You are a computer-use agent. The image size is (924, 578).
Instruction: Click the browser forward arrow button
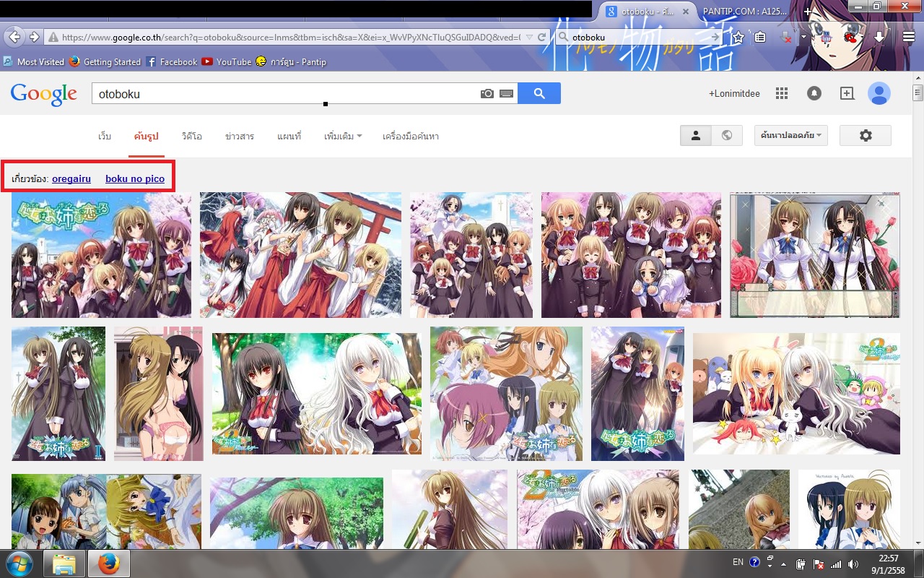33,37
